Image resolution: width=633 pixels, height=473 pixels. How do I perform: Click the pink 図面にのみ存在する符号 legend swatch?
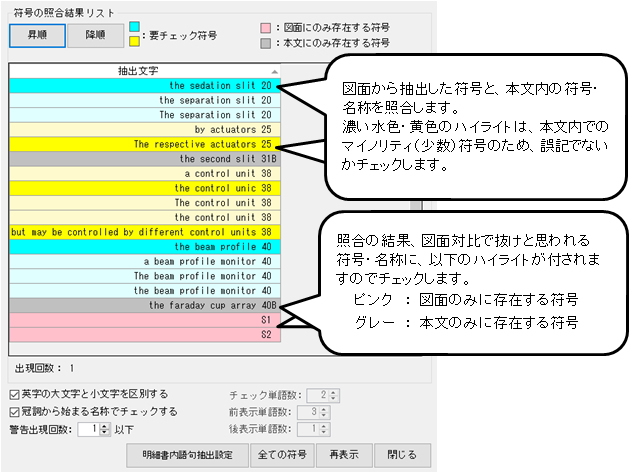(x=265, y=28)
